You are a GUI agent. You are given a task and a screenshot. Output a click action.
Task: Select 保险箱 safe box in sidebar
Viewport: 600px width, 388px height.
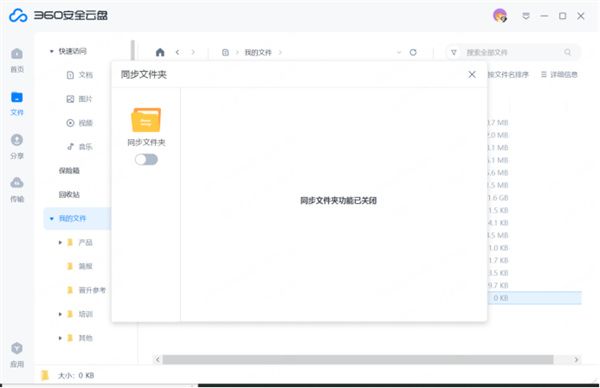pos(69,171)
